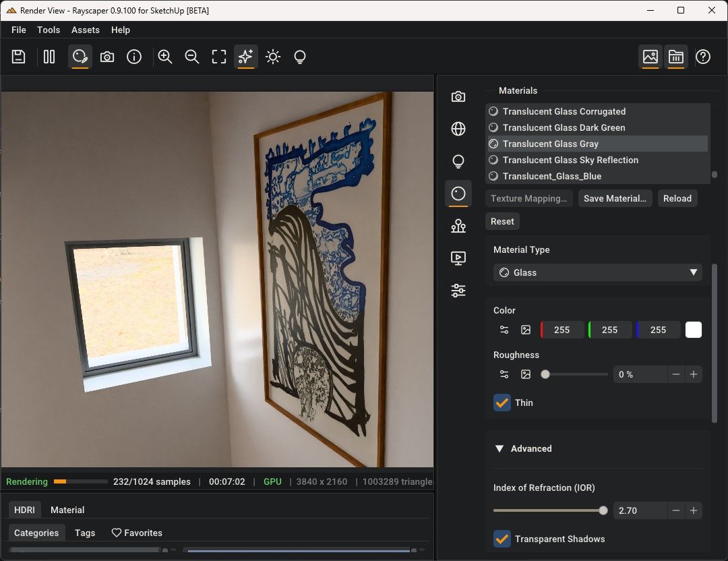The width and height of the screenshot is (728, 561).
Task: Toggle the asset library panel icon
Action: click(x=676, y=57)
